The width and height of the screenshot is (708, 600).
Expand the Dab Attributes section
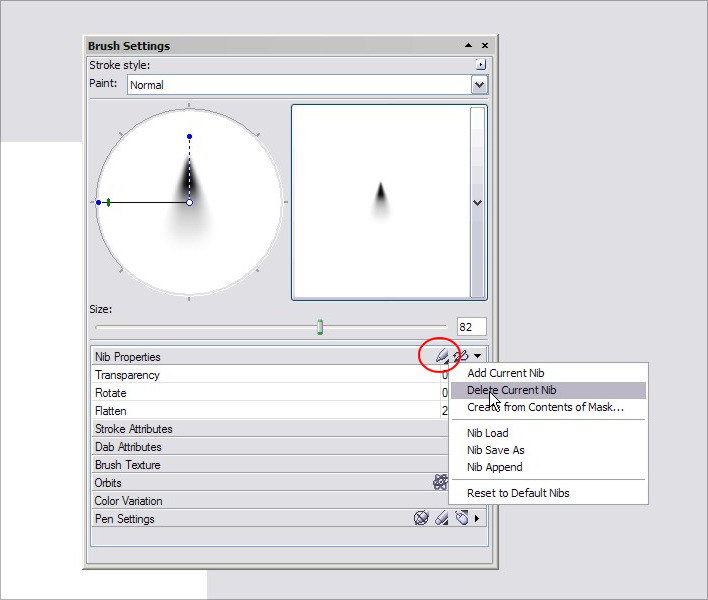tap(270, 447)
